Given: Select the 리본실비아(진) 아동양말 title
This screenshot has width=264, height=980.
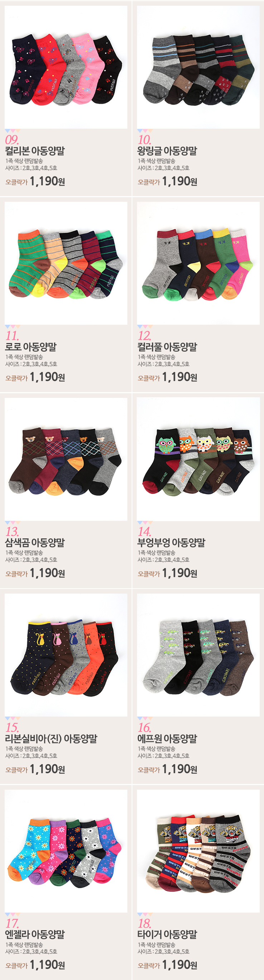Looking at the screenshot, I should 51,738.
